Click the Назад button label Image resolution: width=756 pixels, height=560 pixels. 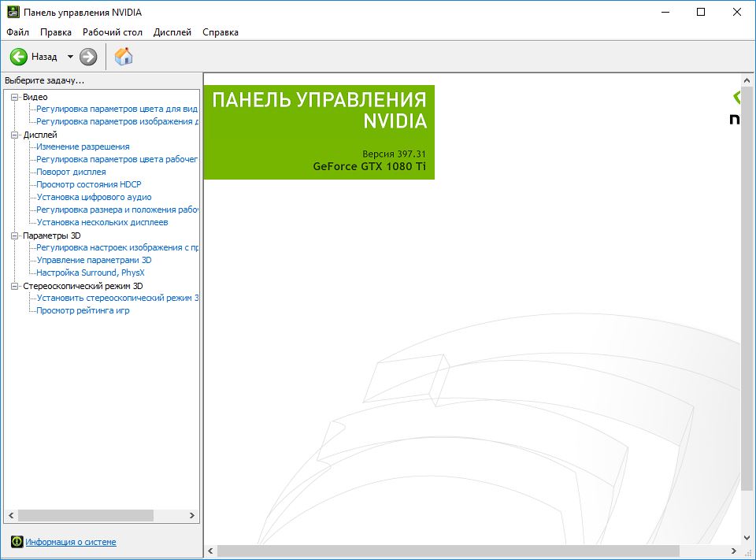tap(44, 57)
